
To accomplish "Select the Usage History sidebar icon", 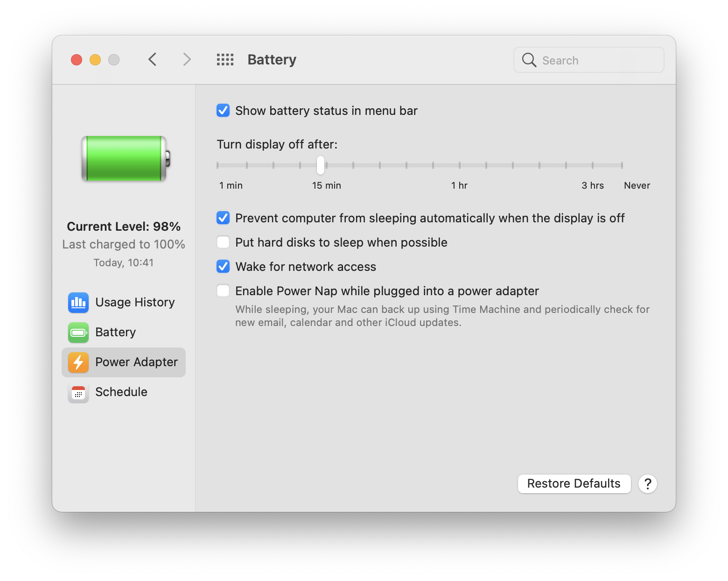I will tap(78, 303).
